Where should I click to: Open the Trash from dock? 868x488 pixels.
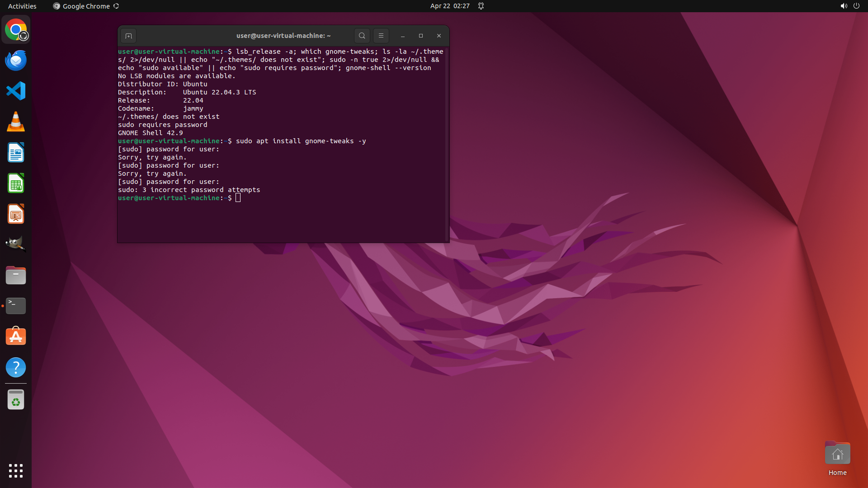coord(16,400)
